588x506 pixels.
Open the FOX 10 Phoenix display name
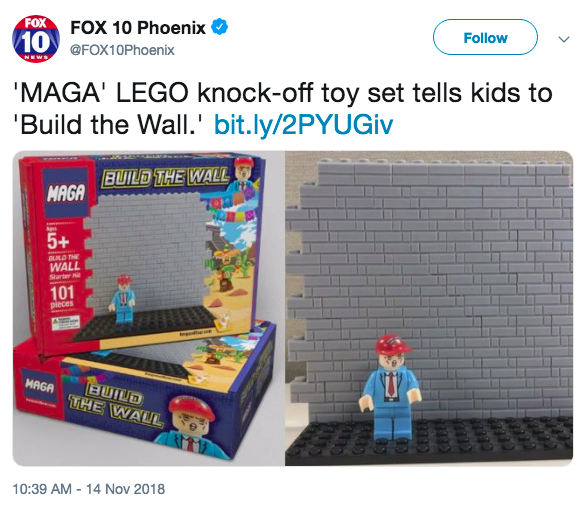(138, 27)
